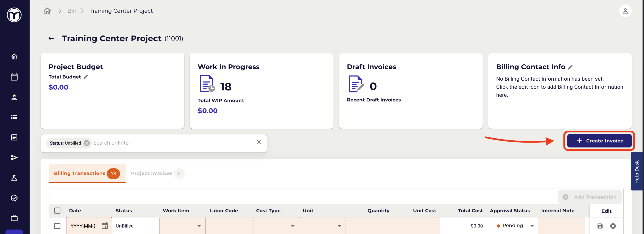Save the new transaction row
The height and width of the screenshot is (234, 644).
pyautogui.click(x=600, y=226)
